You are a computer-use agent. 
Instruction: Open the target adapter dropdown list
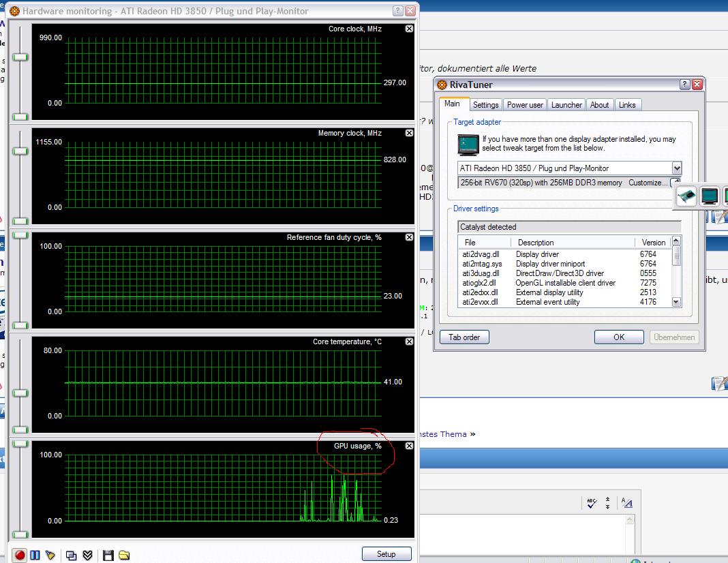(676, 168)
